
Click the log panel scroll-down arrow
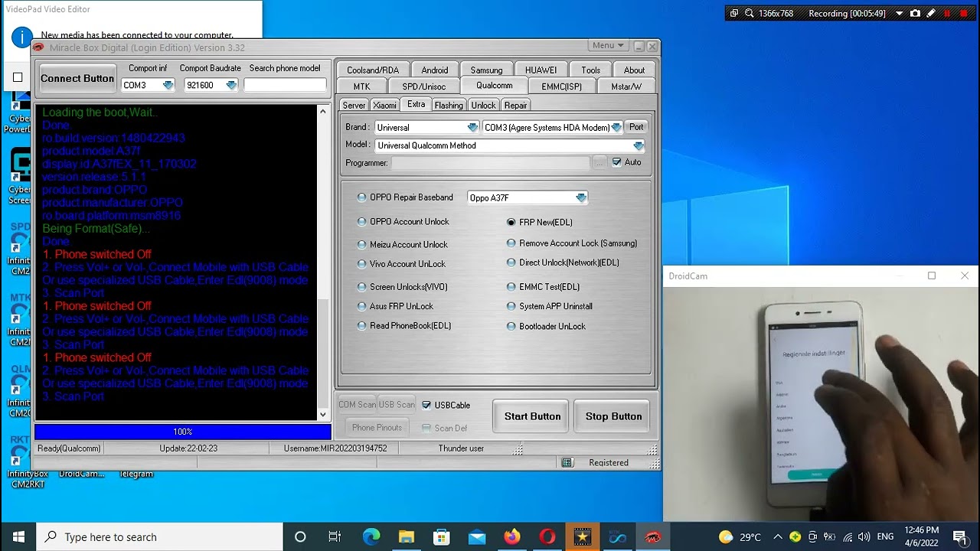click(x=322, y=414)
